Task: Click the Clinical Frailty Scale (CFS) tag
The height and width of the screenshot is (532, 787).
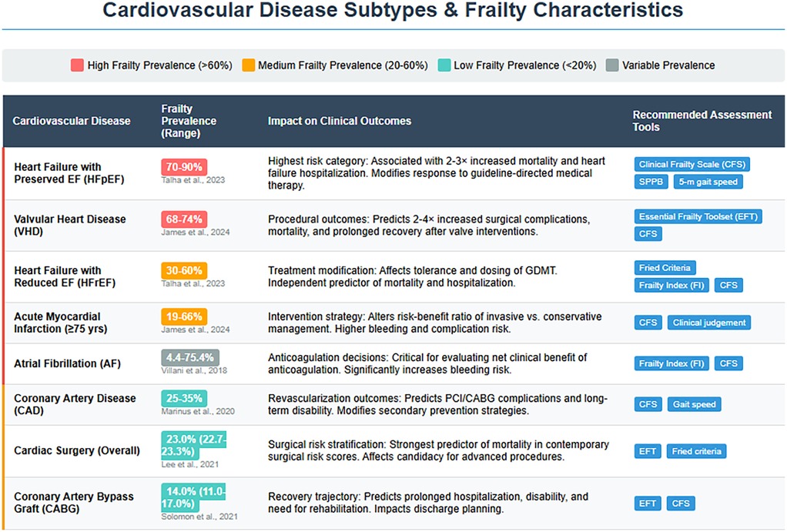Action: click(692, 164)
